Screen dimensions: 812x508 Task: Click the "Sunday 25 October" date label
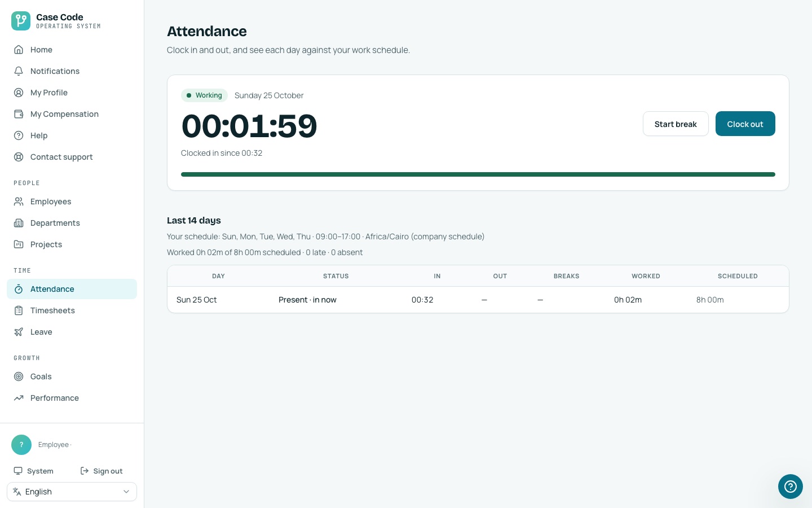point(269,95)
